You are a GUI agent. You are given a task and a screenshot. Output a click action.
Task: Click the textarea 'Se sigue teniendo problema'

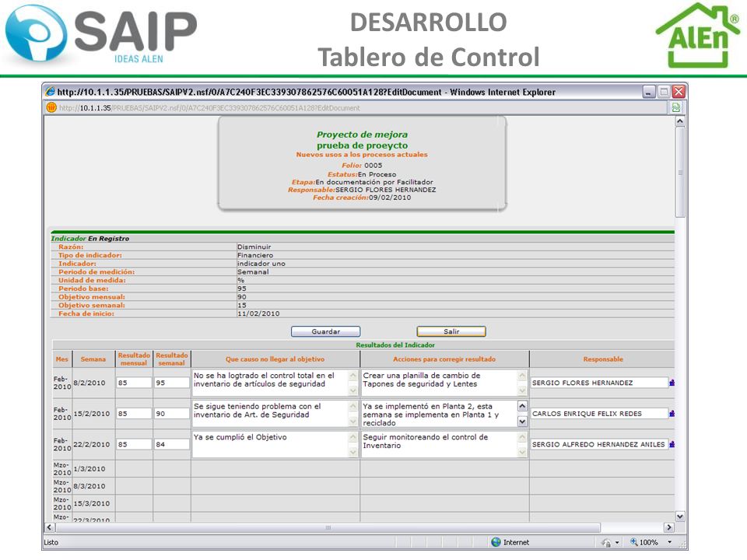coord(275,414)
